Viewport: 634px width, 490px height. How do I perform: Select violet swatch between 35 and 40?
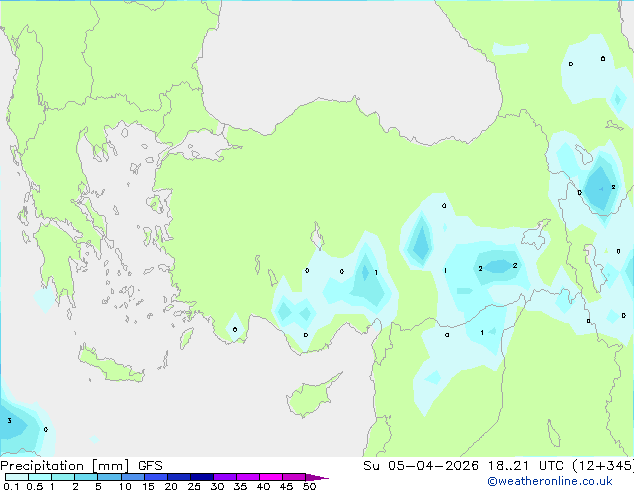pyautogui.click(x=247, y=477)
